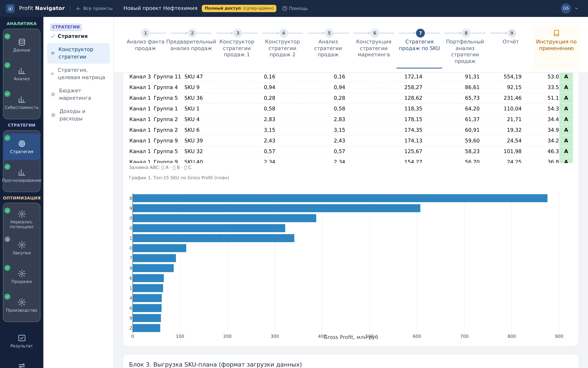Go to step 3 Конструктор стратегии продаж 1
The height and width of the screenshot is (368, 588).
pyautogui.click(x=237, y=44)
